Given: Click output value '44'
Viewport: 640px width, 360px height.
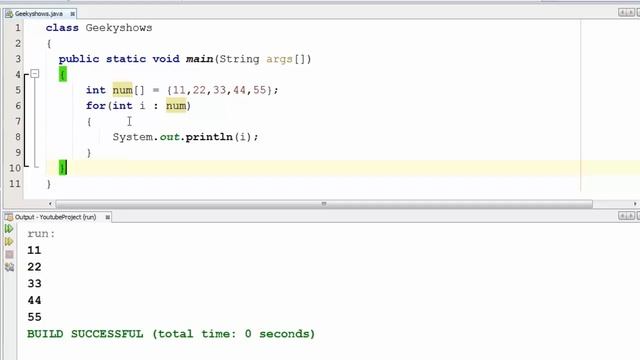Looking at the screenshot, I should pos(34,300).
